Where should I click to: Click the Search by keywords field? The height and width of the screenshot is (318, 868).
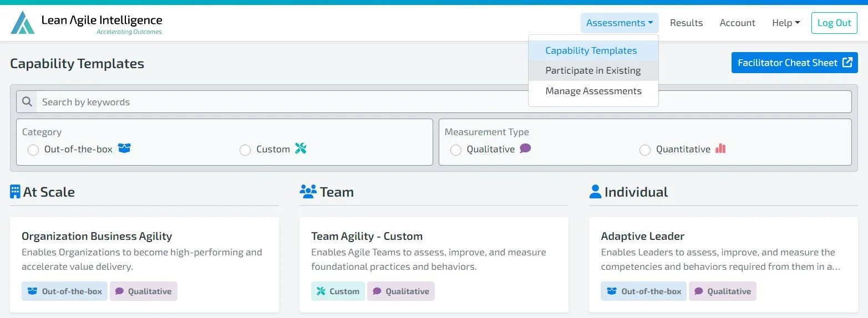444,102
